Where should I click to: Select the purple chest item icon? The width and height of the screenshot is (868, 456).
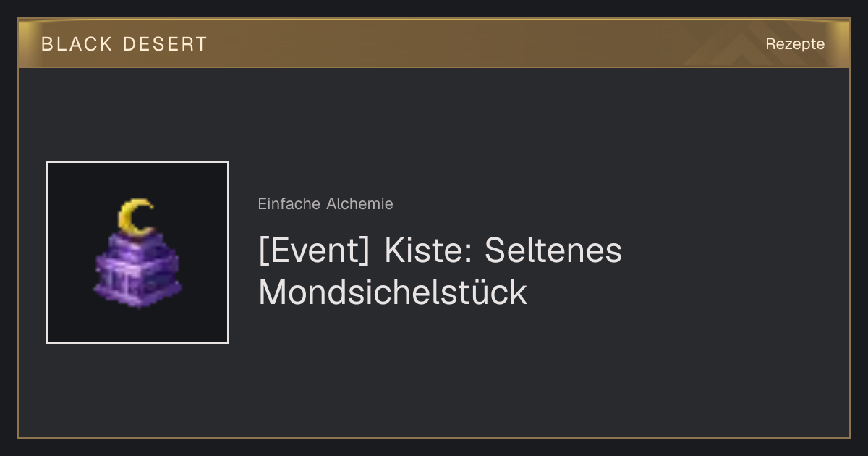137,253
